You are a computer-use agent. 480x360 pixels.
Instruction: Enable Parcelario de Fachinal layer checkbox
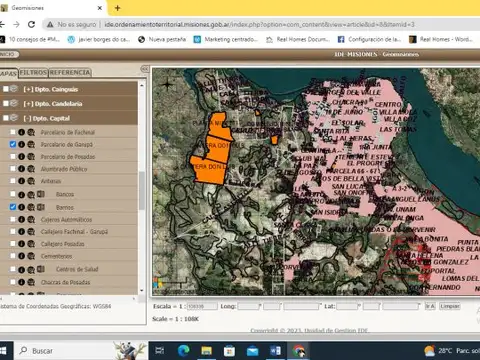click(x=13, y=132)
